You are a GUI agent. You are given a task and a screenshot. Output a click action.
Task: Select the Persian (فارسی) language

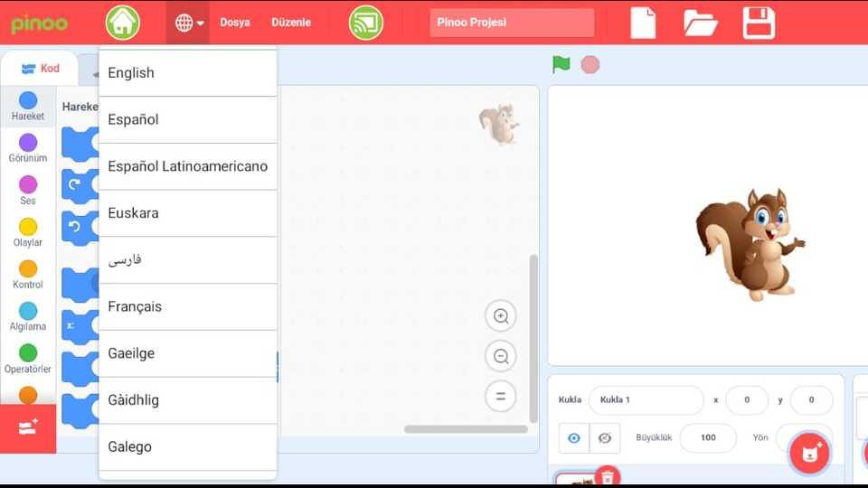[x=188, y=260]
